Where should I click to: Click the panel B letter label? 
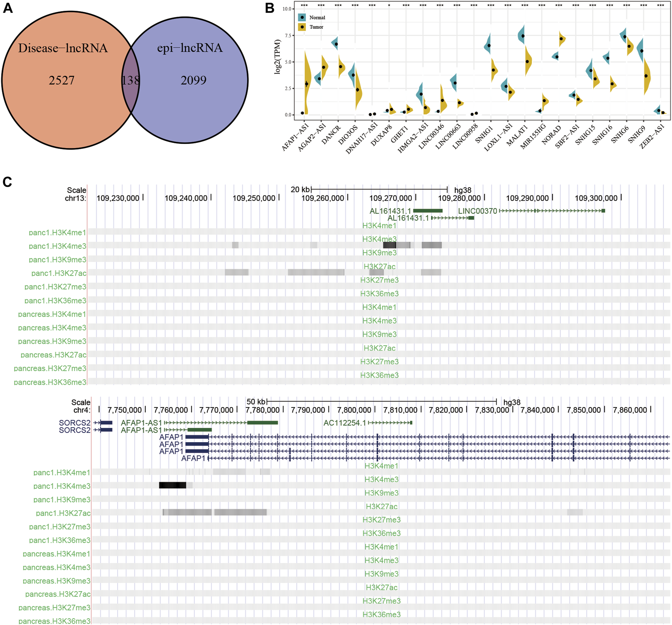pyautogui.click(x=269, y=8)
